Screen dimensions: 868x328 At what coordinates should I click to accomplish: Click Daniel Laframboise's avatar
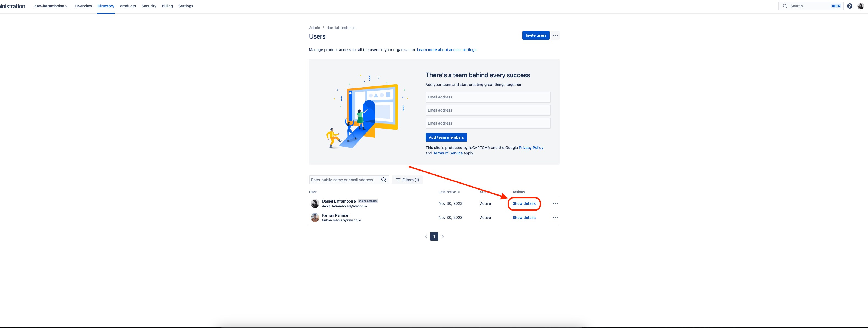pos(315,203)
